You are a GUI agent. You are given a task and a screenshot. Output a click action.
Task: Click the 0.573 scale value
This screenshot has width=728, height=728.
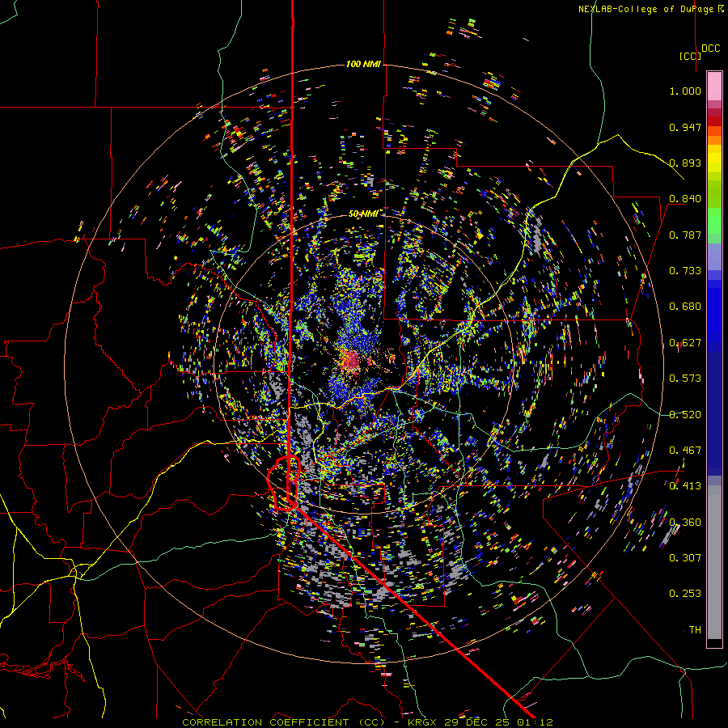pos(685,379)
